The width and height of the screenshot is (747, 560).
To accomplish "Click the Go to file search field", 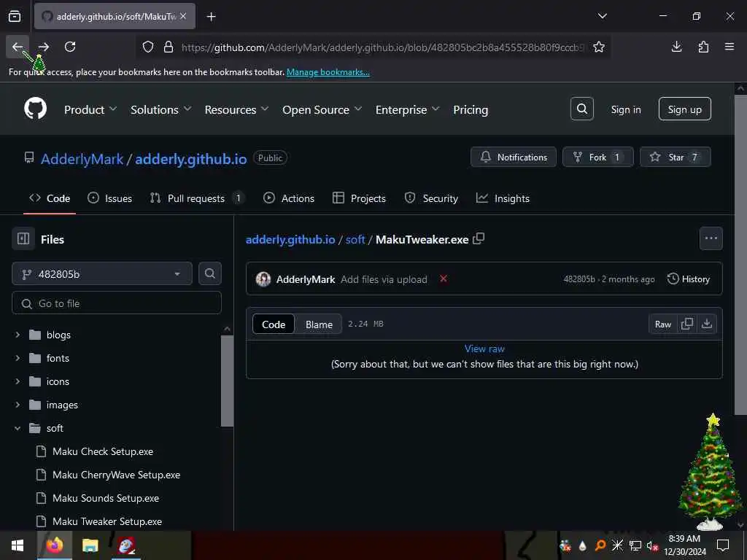I will pos(117,303).
